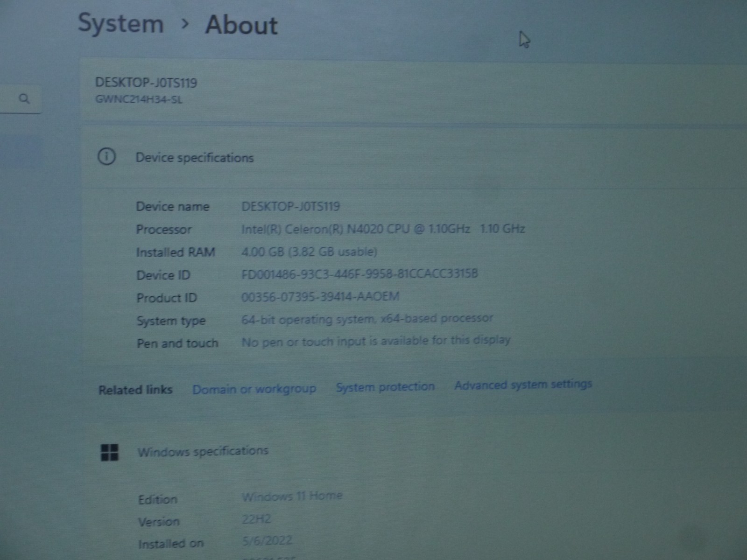Click the System type label
This screenshot has width=747, height=560.
point(171,321)
